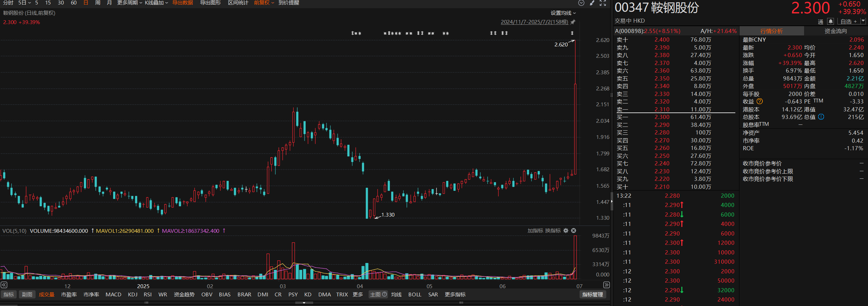Enable the 均线 moving average overlay
The width and height of the screenshot is (868, 306).
(396, 294)
